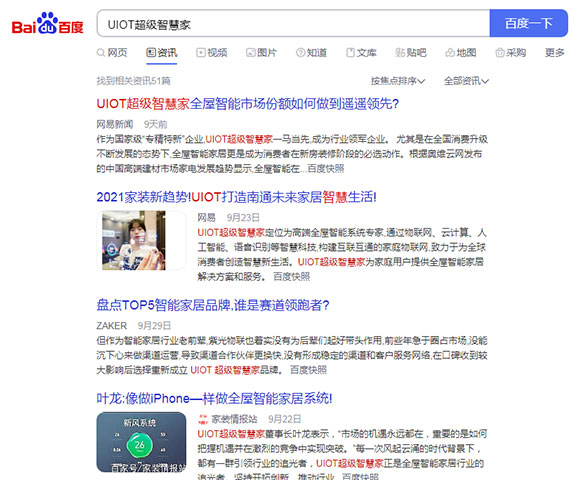The height and width of the screenshot is (480, 580).
Task: Open 叶龙 iPhone全屋智能家居 article
Action: [214, 398]
